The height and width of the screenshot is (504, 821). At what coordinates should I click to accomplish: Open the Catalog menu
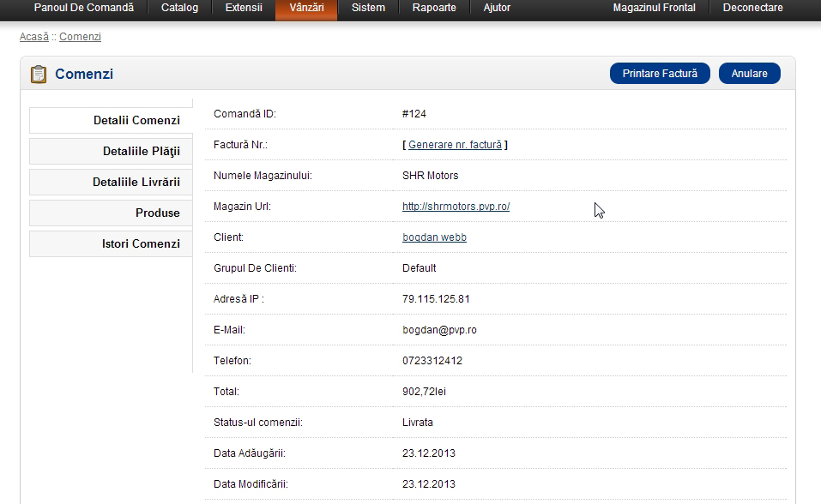click(179, 8)
